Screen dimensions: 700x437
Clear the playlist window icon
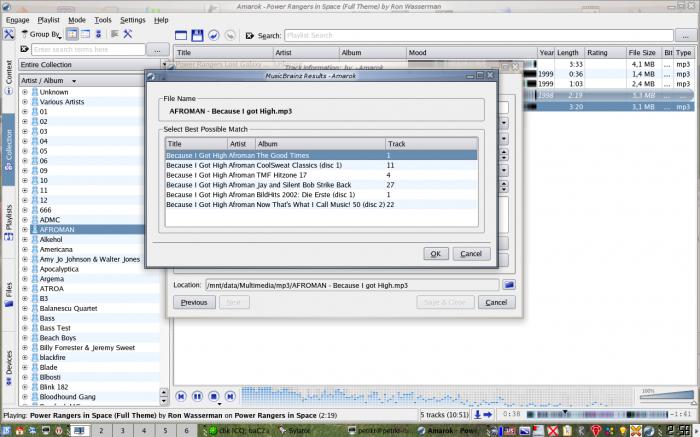(181, 35)
